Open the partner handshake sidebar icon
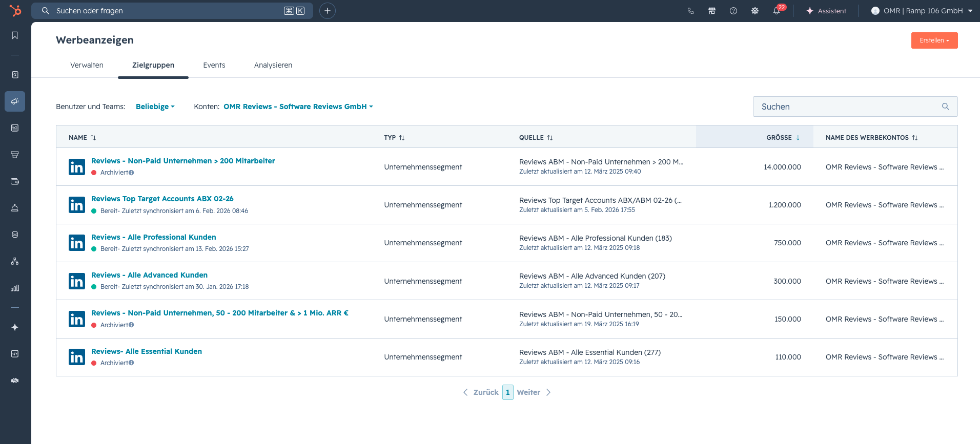Screen dimensions: 980x444 pos(15,380)
